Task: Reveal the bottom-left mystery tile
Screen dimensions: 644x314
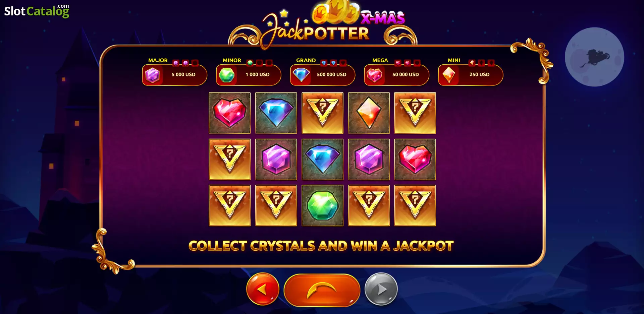Action: [230, 206]
